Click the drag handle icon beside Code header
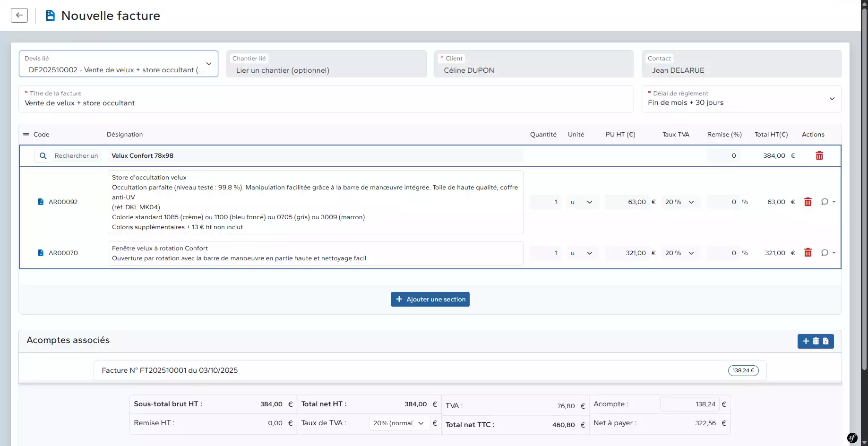The height and width of the screenshot is (446, 868). tap(26, 134)
